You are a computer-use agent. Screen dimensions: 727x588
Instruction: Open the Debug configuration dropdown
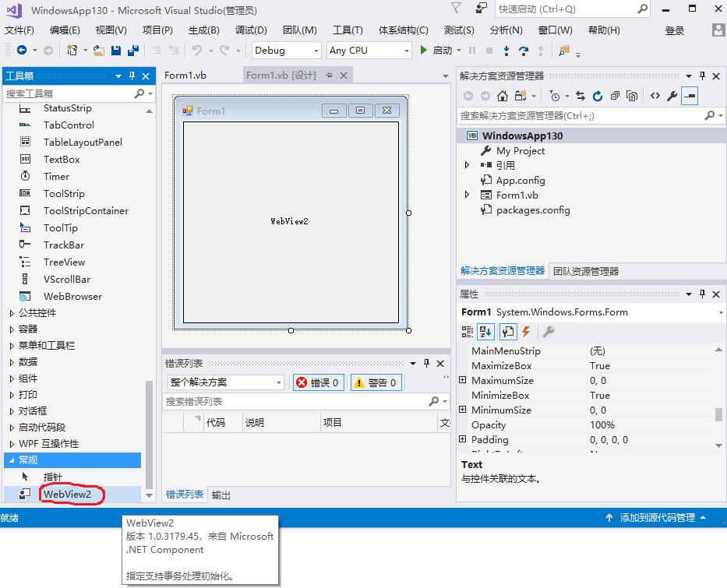click(286, 50)
